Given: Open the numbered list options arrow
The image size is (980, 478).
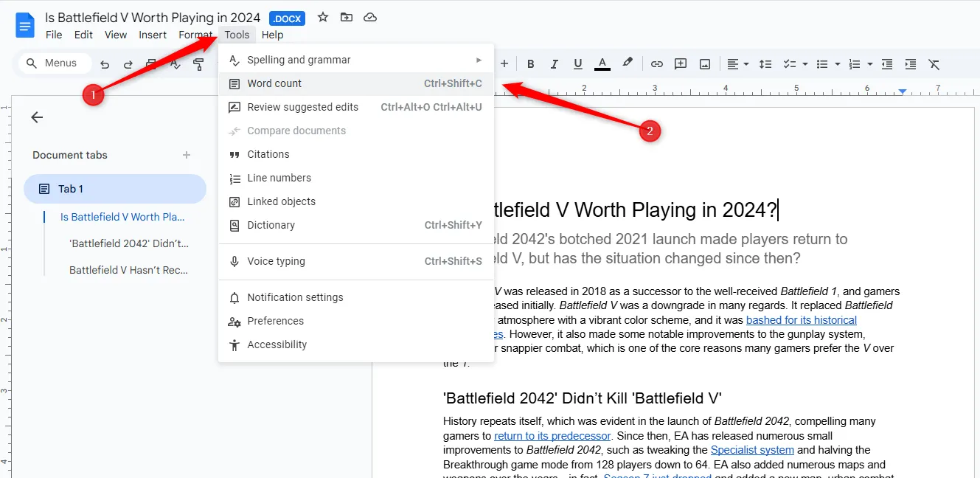Looking at the screenshot, I should click(870, 64).
